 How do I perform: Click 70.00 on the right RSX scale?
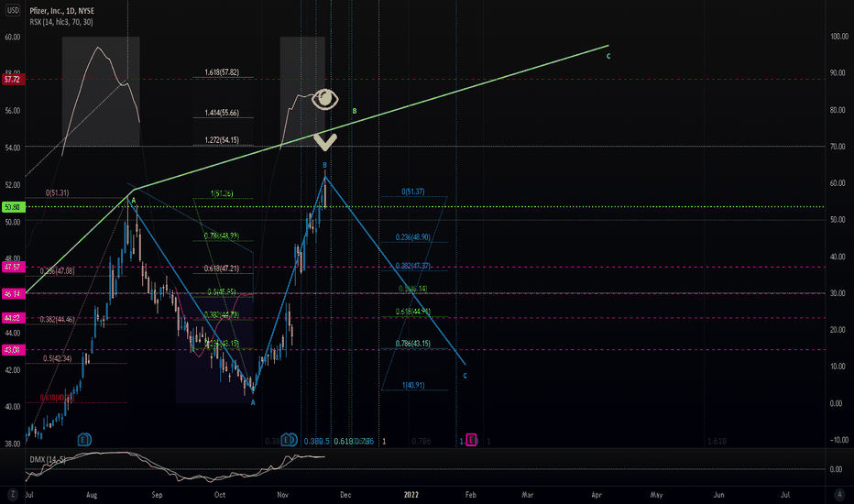[x=838, y=147]
